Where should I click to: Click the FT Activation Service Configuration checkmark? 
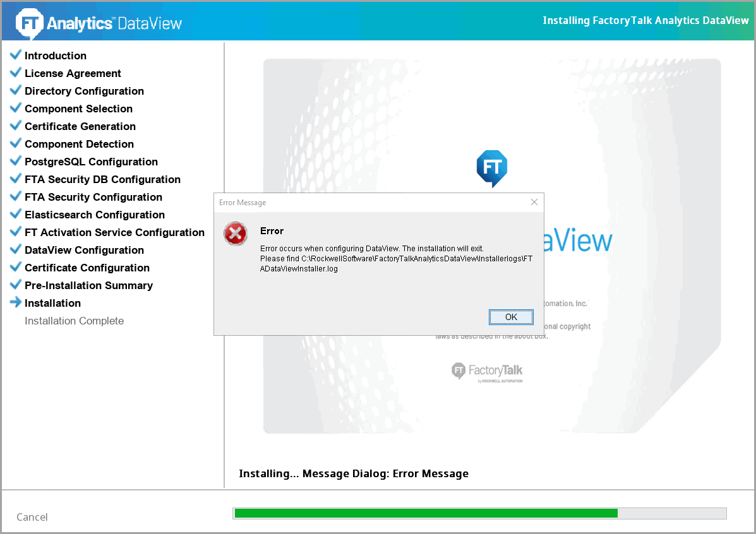15,231
